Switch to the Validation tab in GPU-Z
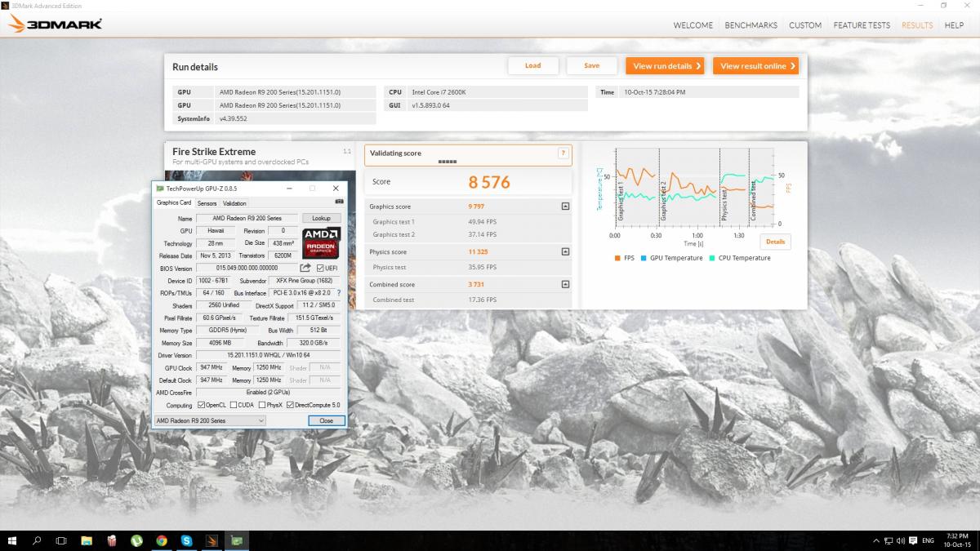This screenshot has height=551, width=980. (x=234, y=203)
